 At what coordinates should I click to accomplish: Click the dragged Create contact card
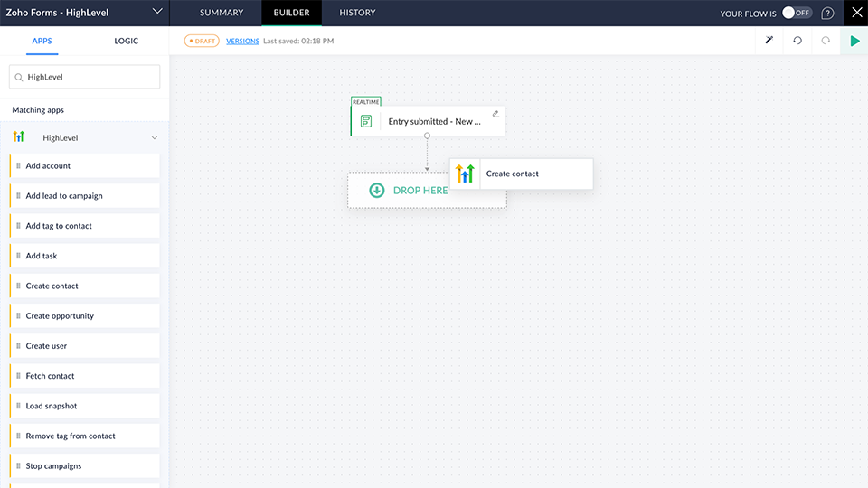(x=522, y=174)
